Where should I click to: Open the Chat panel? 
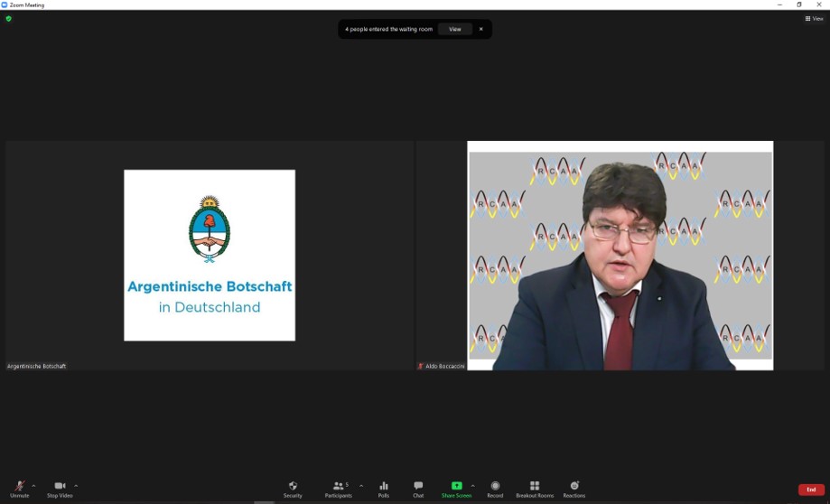pos(418,490)
